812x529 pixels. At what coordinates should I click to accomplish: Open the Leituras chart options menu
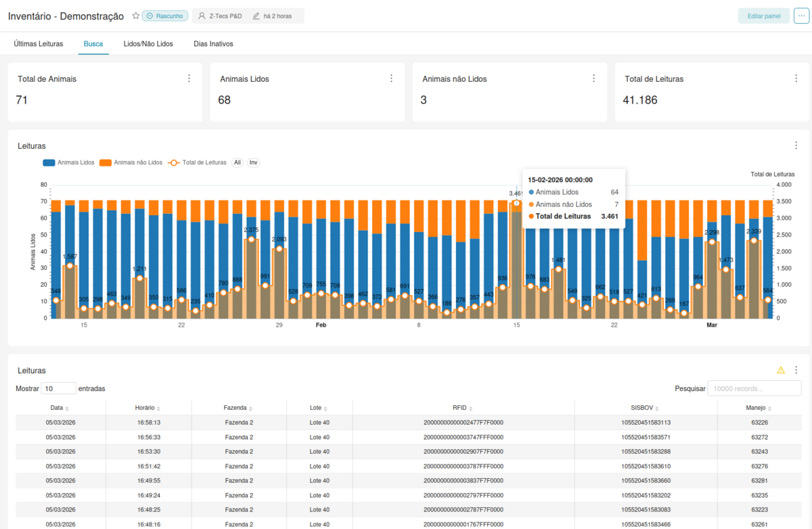click(796, 145)
